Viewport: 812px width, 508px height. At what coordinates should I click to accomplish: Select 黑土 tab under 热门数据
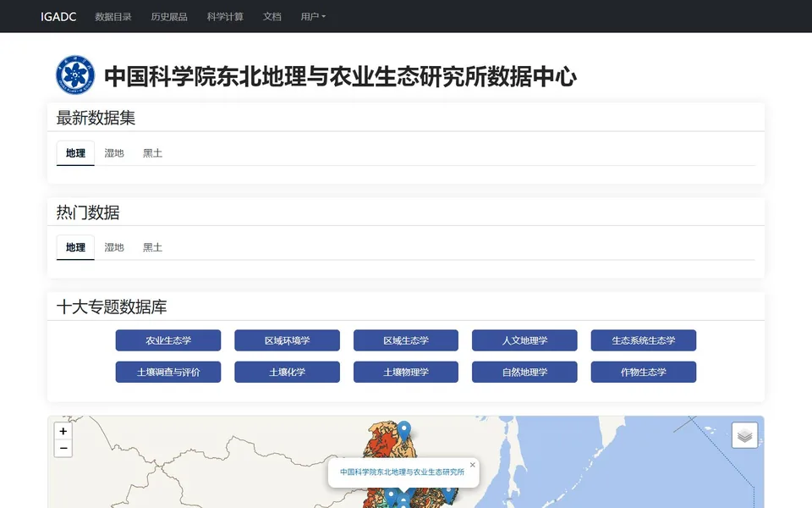point(152,247)
